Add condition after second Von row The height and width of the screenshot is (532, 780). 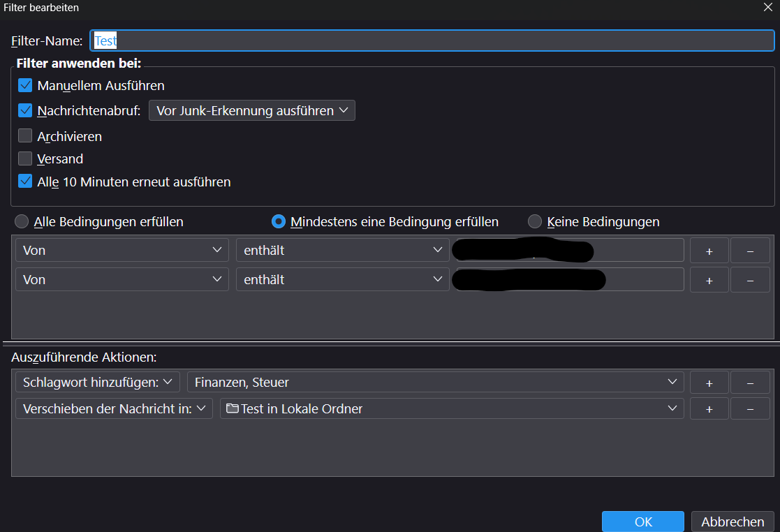709,280
